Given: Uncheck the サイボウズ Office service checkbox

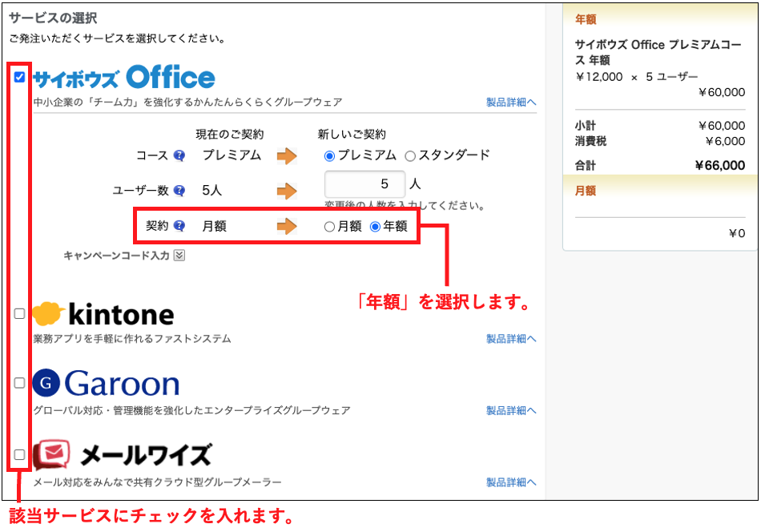Looking at the screenshot, I should [x=20, y=77].
